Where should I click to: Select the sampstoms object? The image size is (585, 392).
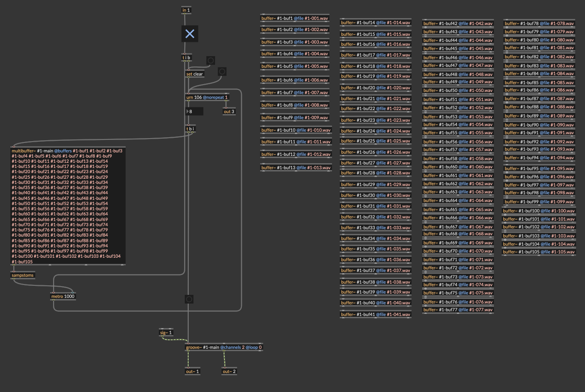coord(22,275)
